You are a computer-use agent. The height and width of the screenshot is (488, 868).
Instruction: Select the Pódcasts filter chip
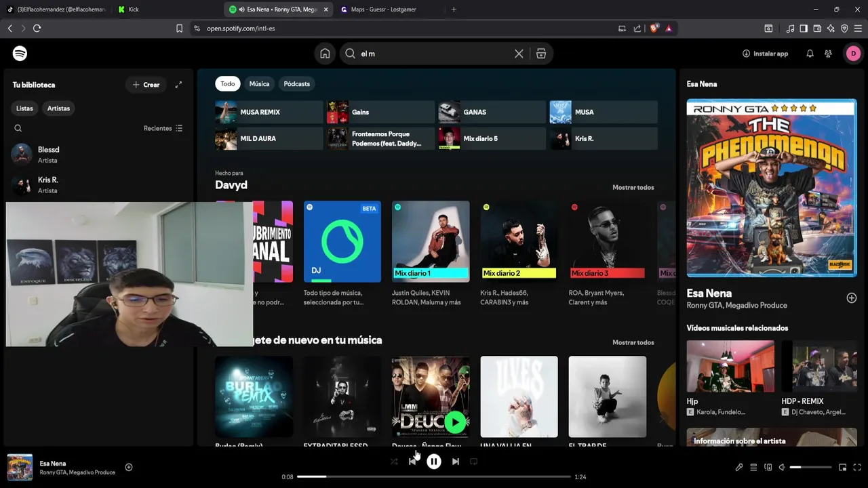tap(297, 84)
